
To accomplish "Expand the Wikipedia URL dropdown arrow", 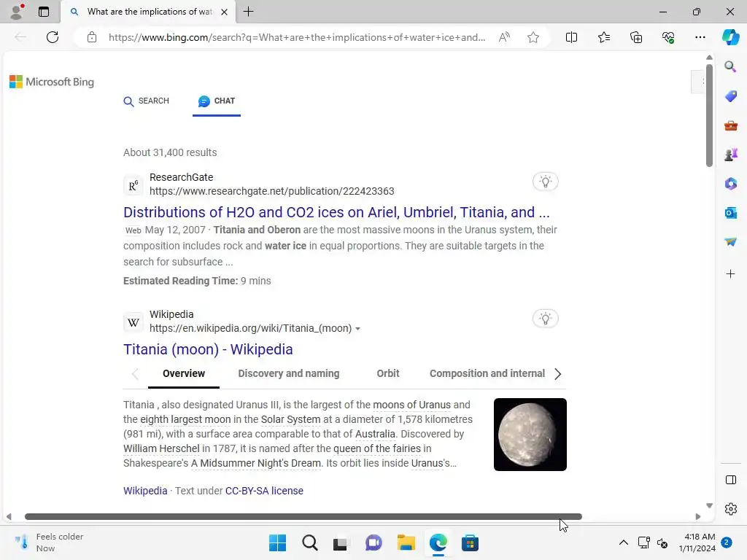I will pyautogui.click(x=357, y=329).
